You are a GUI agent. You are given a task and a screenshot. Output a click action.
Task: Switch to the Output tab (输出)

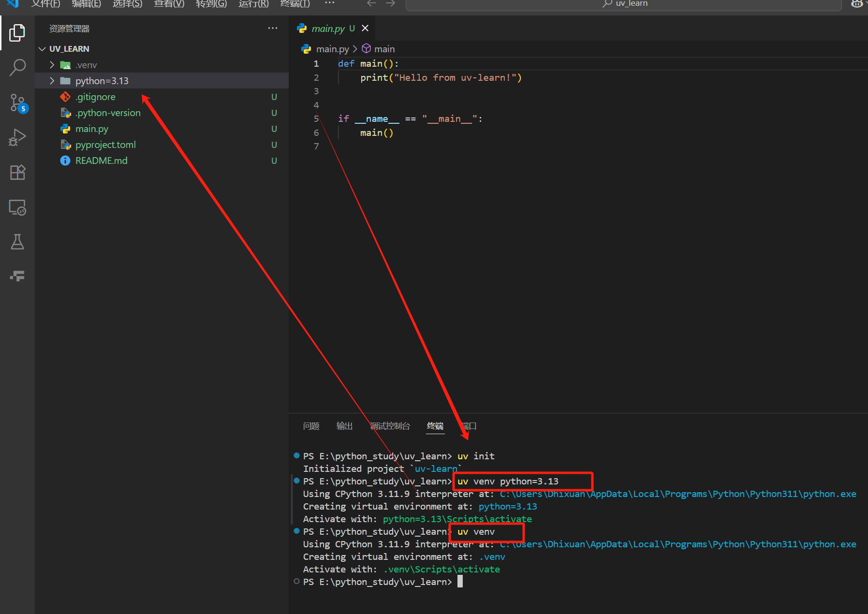coord(344,426)
